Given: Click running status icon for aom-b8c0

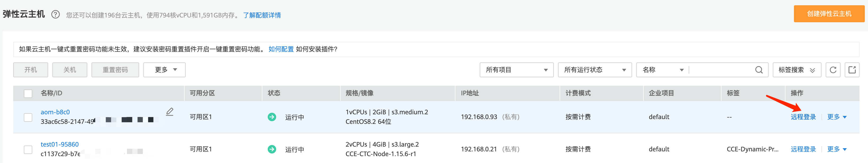Looking at the screenshot, I should pyautogui.click(x=272, y=117).
